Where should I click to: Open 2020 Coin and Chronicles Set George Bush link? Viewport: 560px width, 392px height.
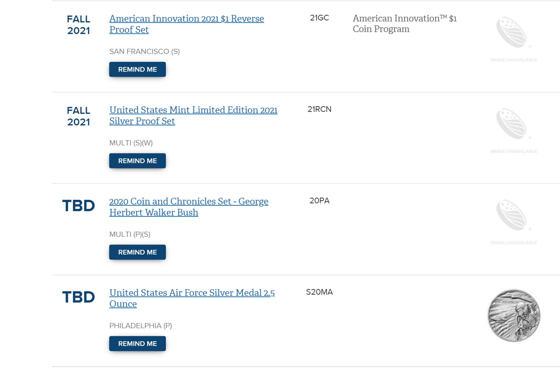[189, 207]
